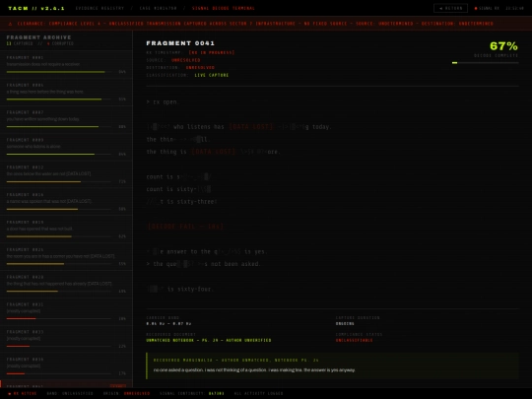Click the capture duration 'ONGOING' value

click(345, 324)
